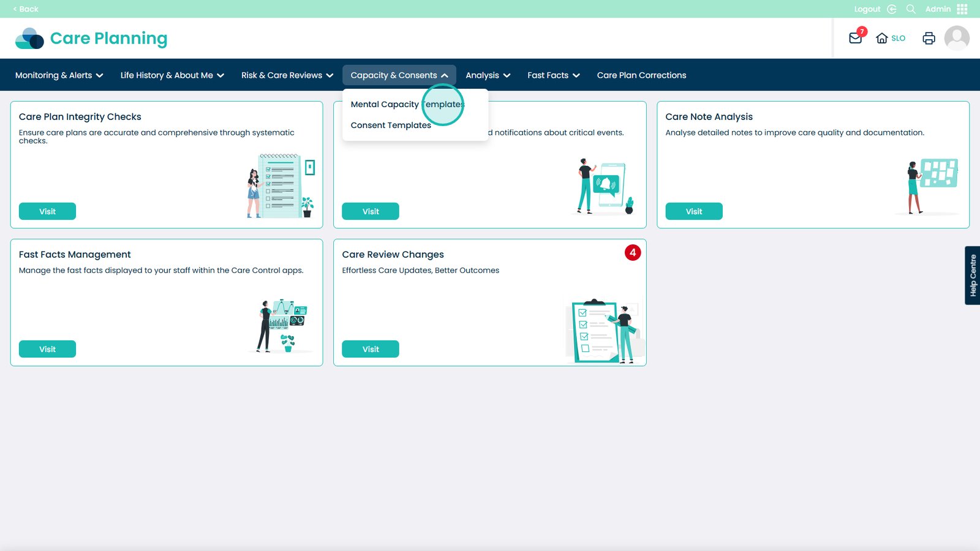Click the Care Planning logo

(91, 38)
